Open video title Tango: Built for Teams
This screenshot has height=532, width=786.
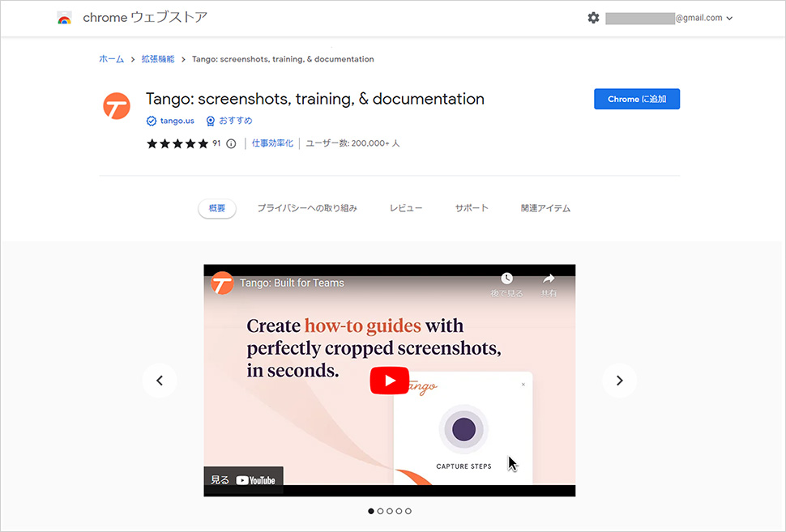pyautogui.click(x=292, y=283)
